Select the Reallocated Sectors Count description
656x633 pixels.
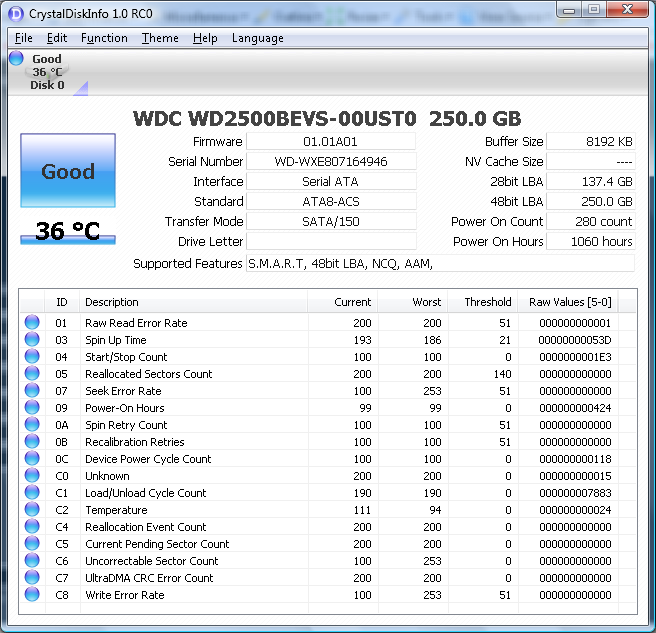click(x=149, y=374)
